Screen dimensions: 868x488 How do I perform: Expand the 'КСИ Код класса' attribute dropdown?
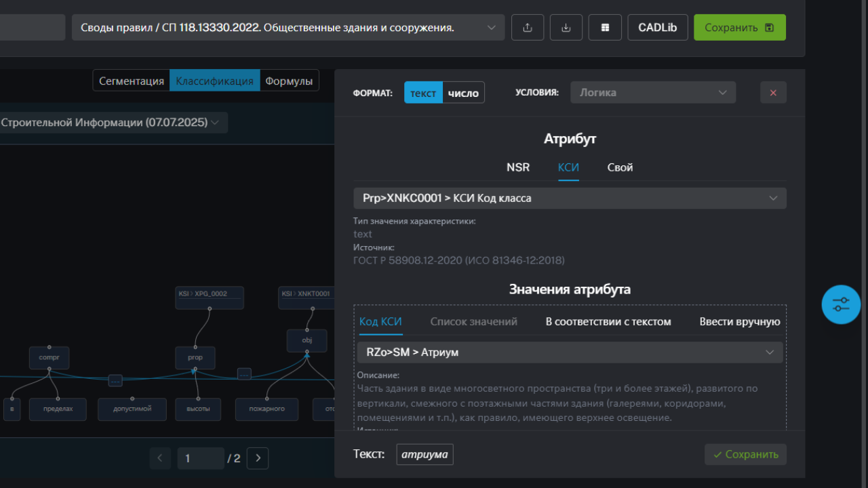coord(570,198)
